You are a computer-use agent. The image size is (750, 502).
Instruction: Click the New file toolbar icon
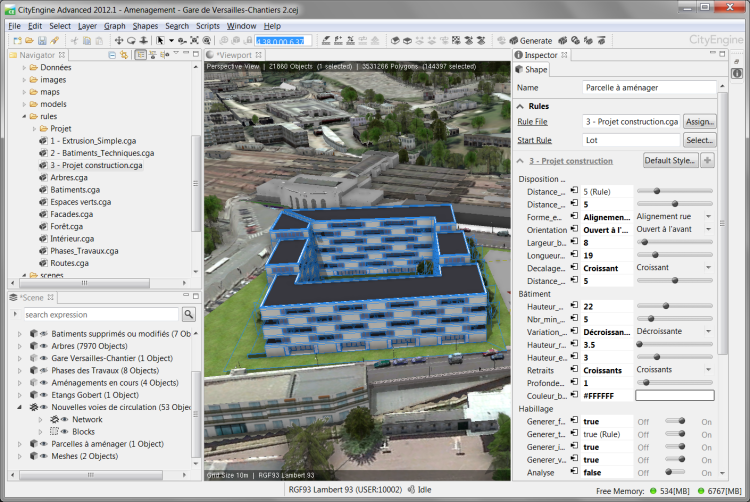18,41
